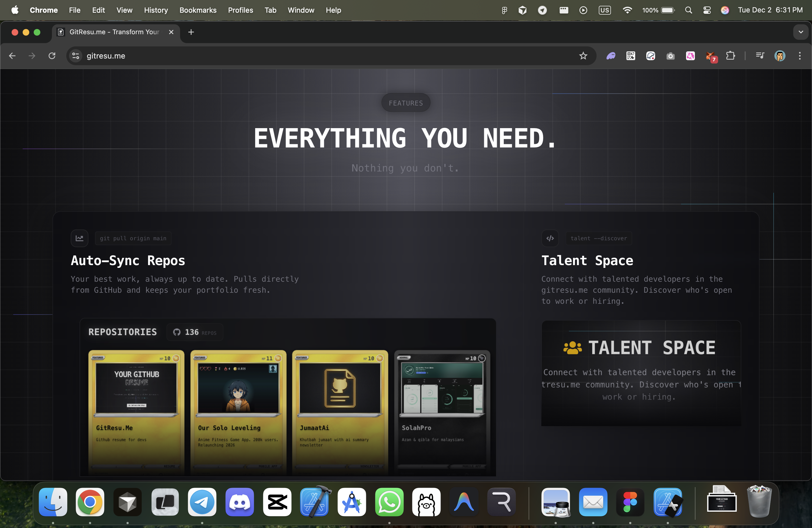Toggle Wi-Fi from the menu bar
This screenshot has width=812, height=528.
[628, 10]
